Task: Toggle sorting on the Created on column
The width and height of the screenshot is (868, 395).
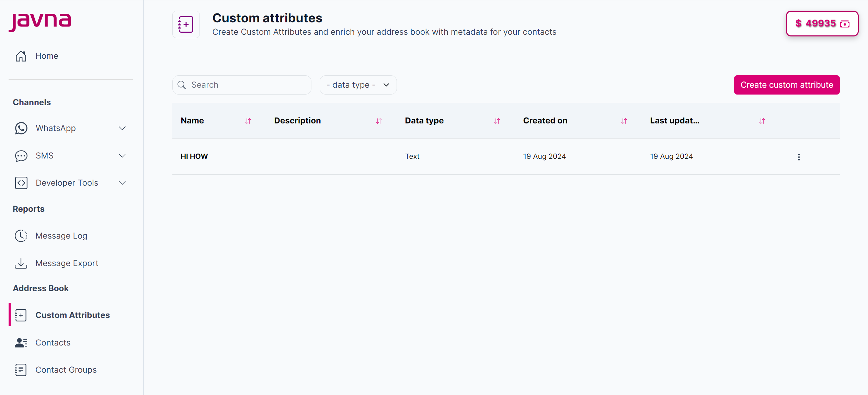Action: click(624, 121)
